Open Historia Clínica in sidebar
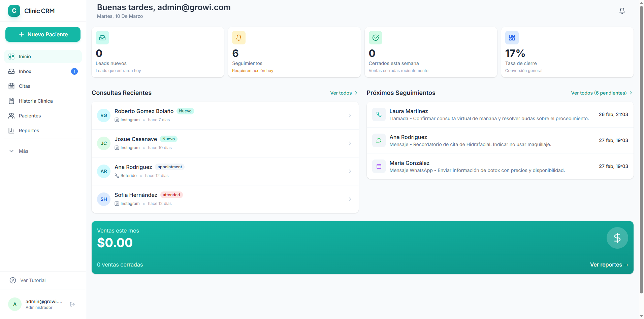The image size is (644, 319). [43, 101]
